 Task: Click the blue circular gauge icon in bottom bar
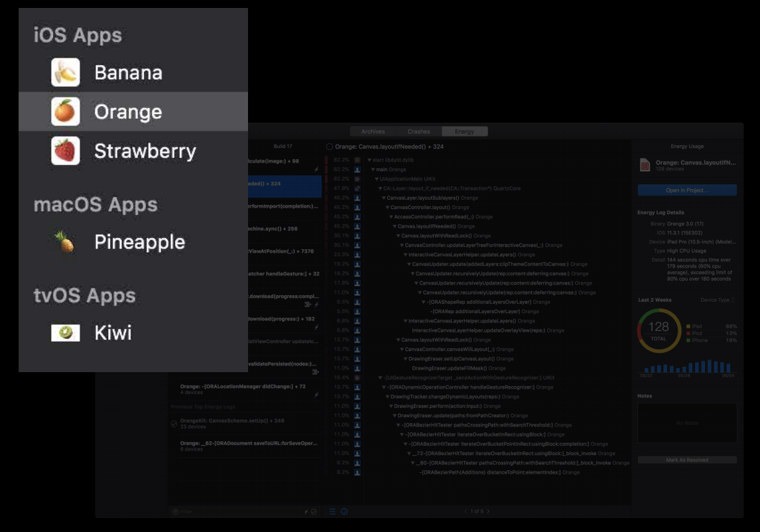point(344,511)
